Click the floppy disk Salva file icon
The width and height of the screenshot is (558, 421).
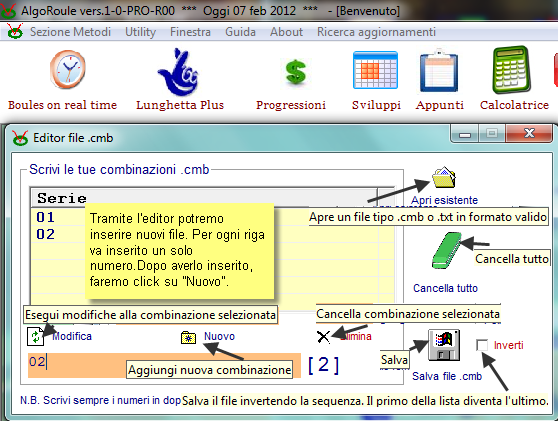(444, 345)
